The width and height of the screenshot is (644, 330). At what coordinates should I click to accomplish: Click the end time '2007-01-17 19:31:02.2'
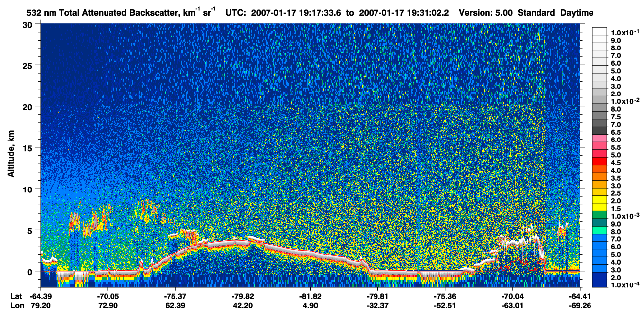[404, 13]
